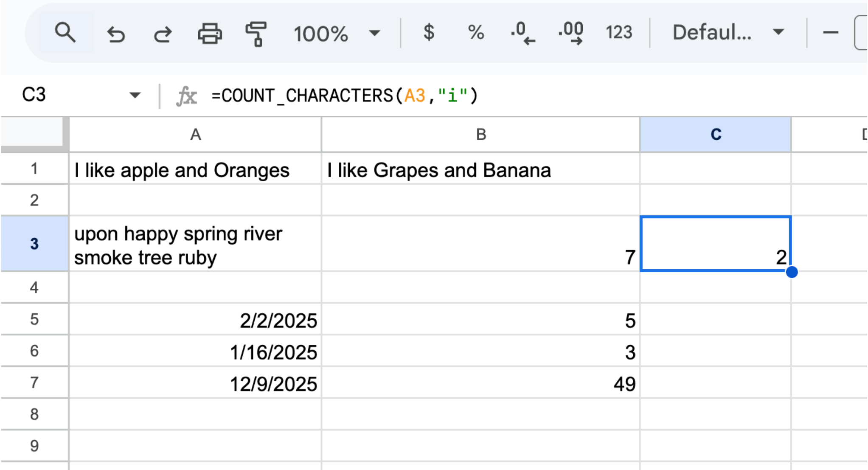Open the name box dropdown arrow
868x470 pixels.
[135, 95]
